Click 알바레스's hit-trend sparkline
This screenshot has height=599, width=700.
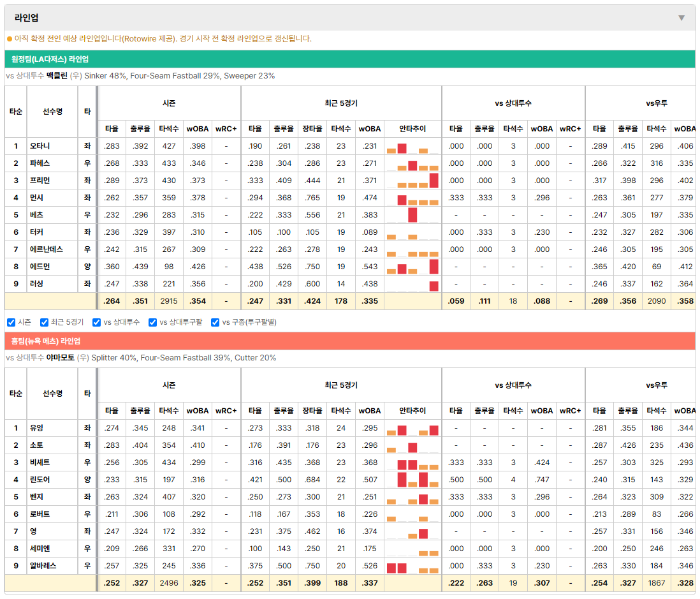412,566
